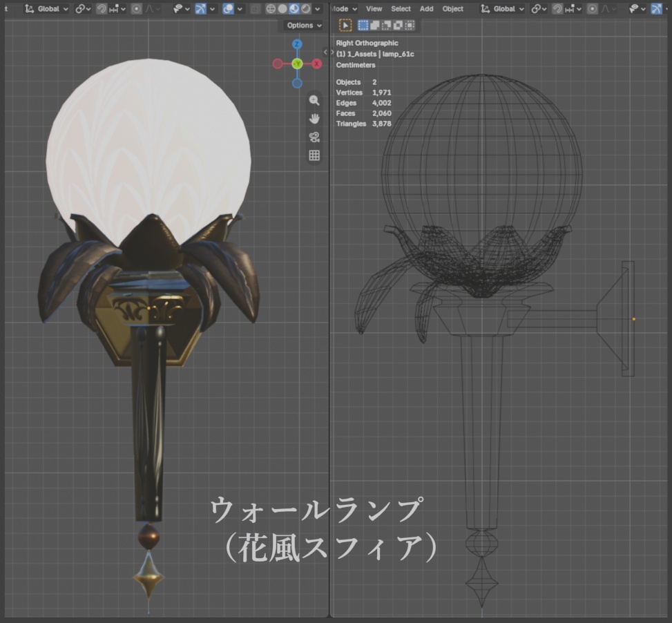Image resolution: width=672 pixels, height=623 pixels.
Task: Choose Extend selection mode icon
Action: (374, 26)
